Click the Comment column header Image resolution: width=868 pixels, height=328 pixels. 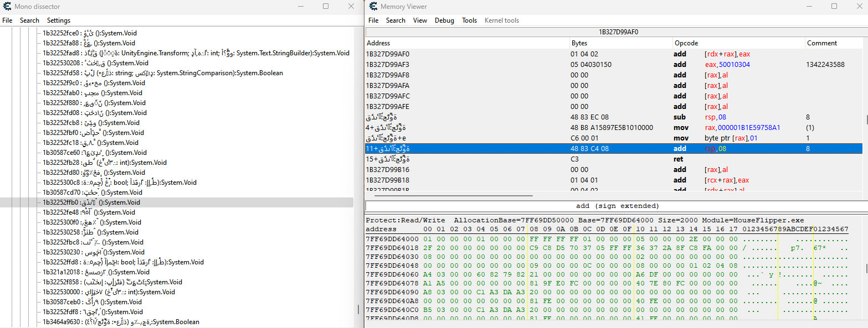click(x=821, y=43)
